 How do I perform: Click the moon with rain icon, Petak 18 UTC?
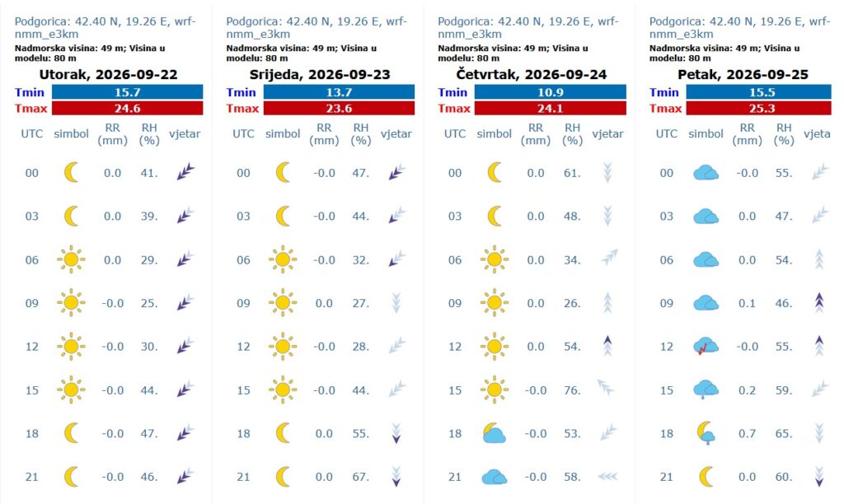(706, 433)
